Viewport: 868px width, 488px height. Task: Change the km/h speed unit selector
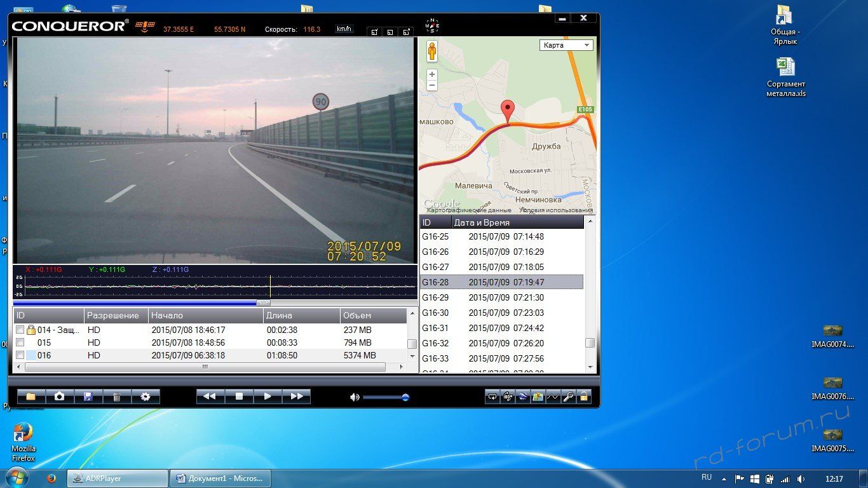pos(344,29)
